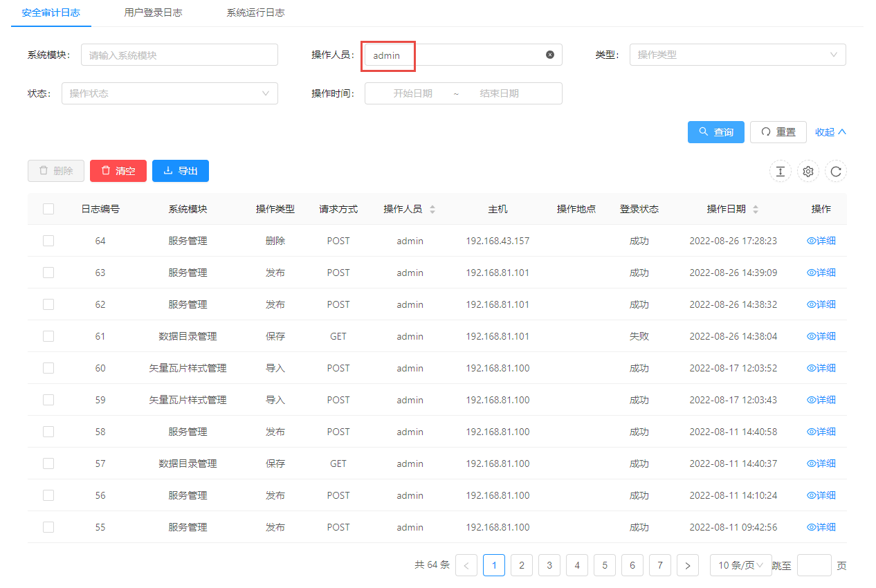Select checkbox for log 61 row
This screenshot has height=588, width=876.
48,336
